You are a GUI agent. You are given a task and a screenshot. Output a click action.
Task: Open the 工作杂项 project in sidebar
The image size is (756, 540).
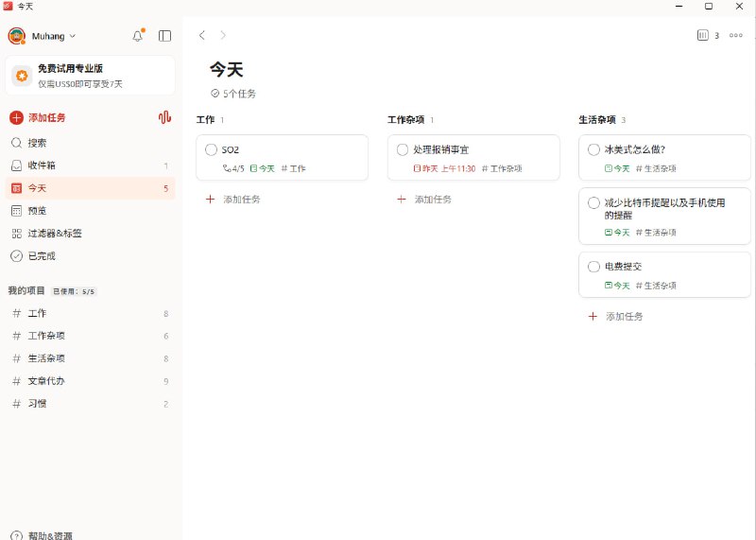click(x=90, y=336)
